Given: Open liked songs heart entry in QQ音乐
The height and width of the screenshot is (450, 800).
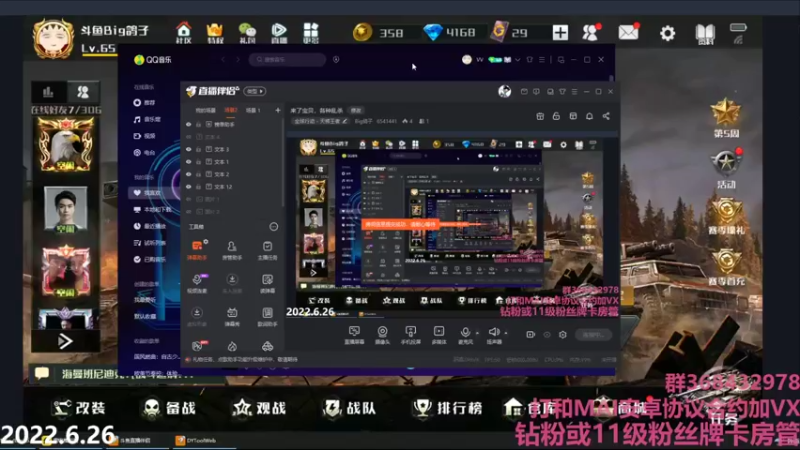Looking at the screenshot, I should (147, 193).
